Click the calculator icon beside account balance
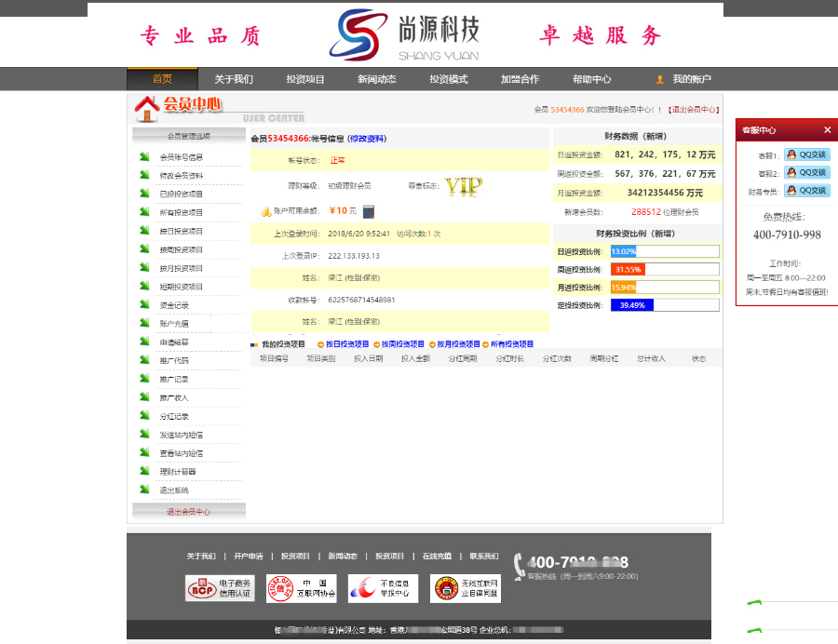This screenshot has height=644, width=838. tap(368, 211)
